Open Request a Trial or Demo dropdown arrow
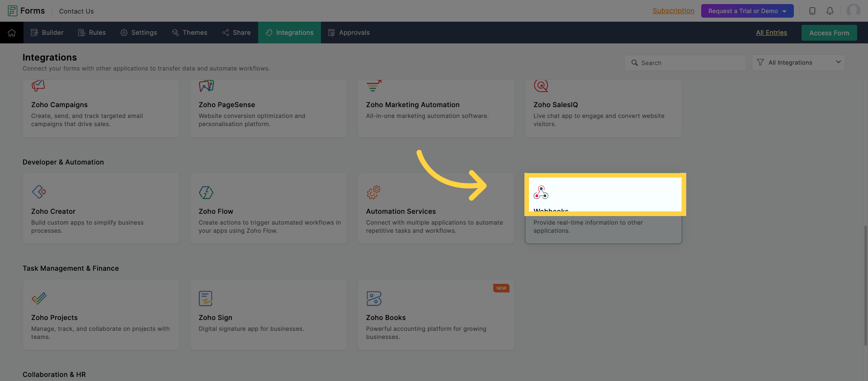Screen dimensions: 868x381 pyautogui.click(x=784, y=11)
